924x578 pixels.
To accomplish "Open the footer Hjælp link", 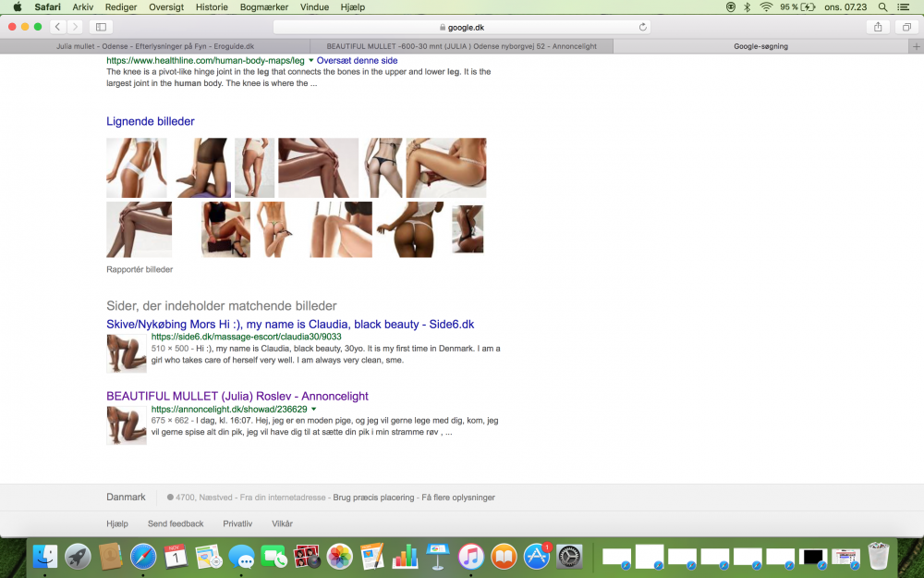I will pos(117,523).
